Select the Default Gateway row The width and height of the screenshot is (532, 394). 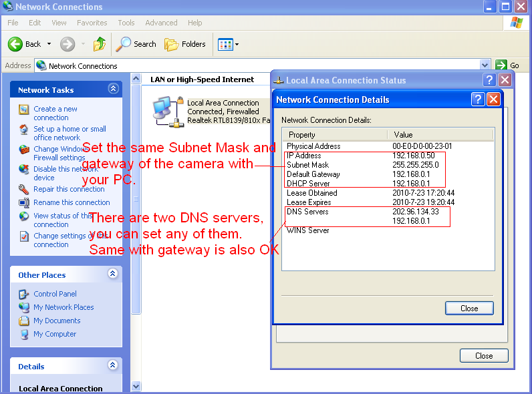(x=388, y=174)
